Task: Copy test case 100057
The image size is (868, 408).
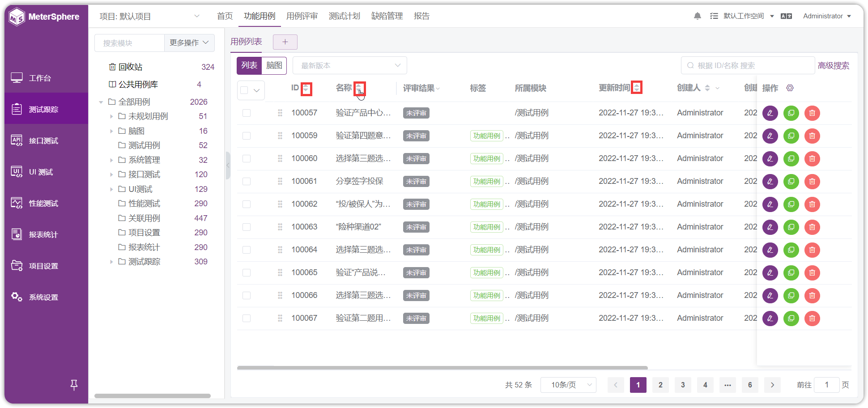Action: tap(791, 113)
